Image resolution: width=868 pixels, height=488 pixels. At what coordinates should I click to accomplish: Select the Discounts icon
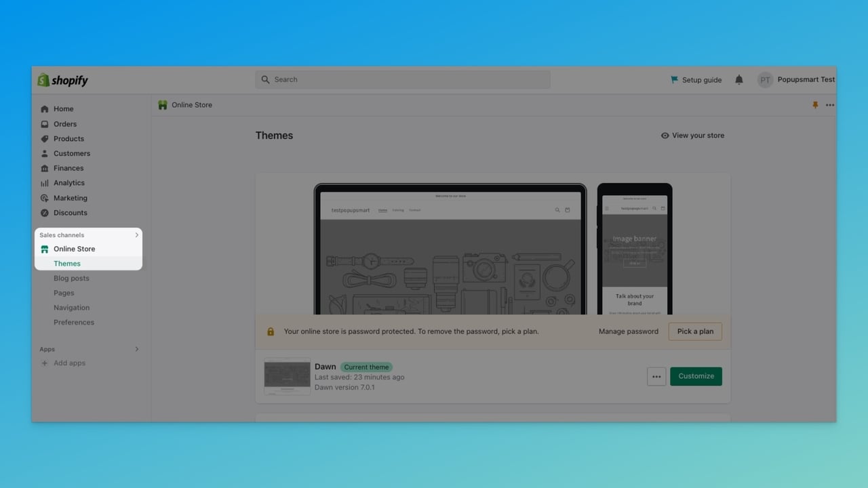[44, 212]
